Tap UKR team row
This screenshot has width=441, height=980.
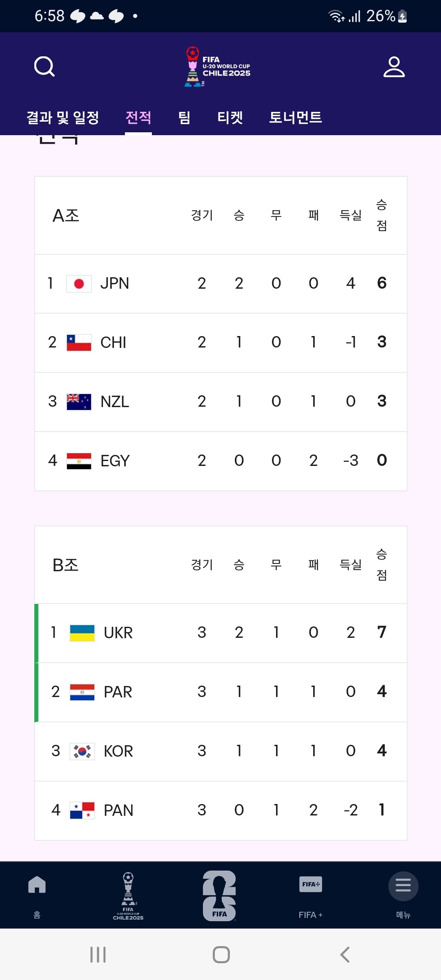click(x=221, y=633)
